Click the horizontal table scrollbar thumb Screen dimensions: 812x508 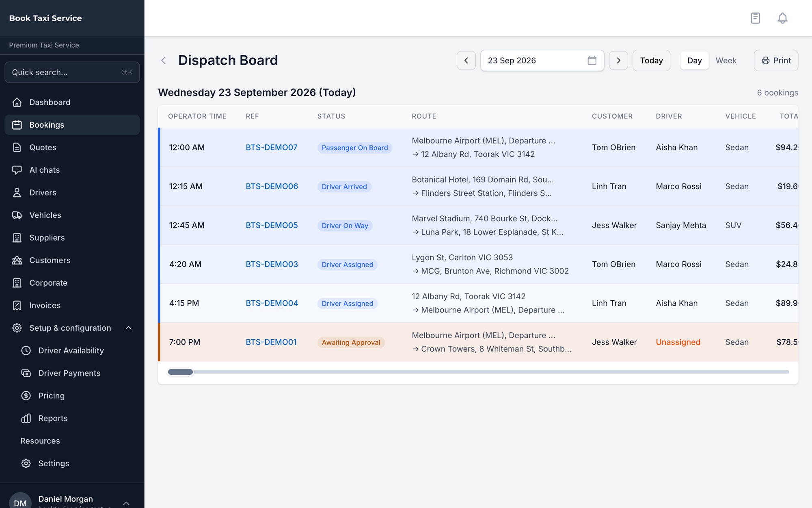[181, 372]
